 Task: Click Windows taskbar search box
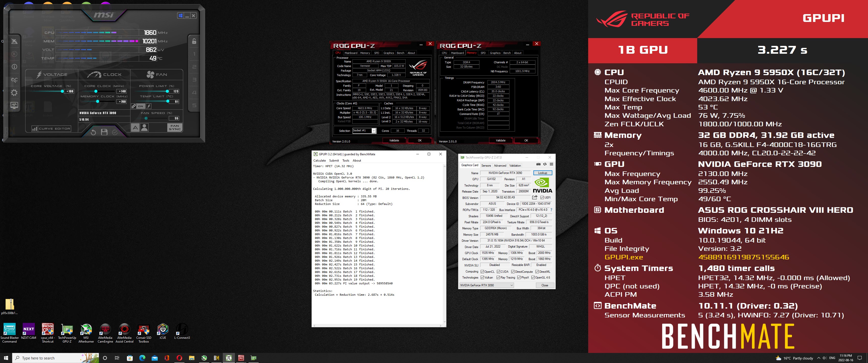click(x=56, y=358)
